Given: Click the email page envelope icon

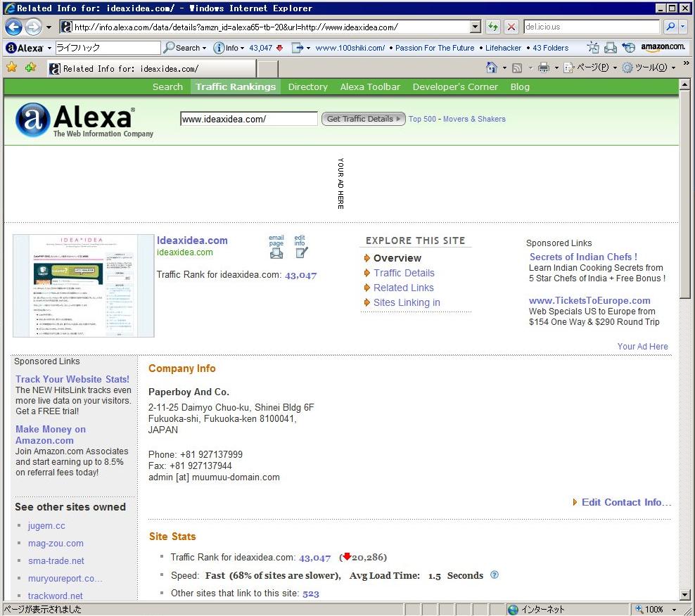Looking at the screenshot, I should [x=276, y=252].
